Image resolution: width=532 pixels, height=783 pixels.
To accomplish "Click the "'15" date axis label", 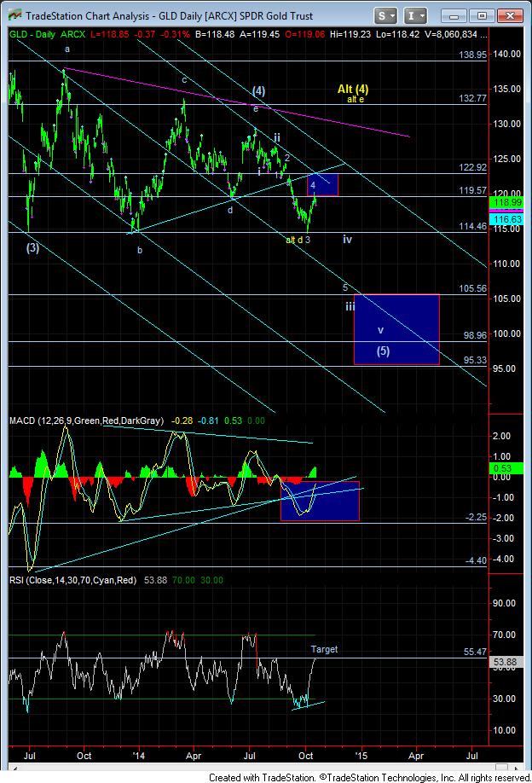I will point(361,756).
